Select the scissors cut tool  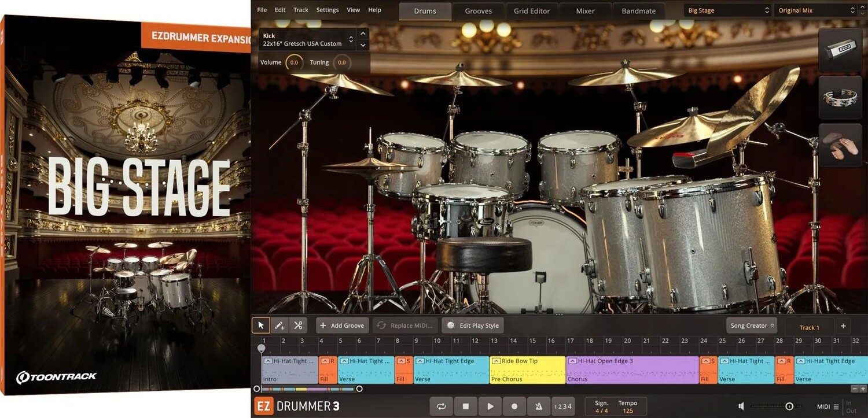click(x=298, y=325)
